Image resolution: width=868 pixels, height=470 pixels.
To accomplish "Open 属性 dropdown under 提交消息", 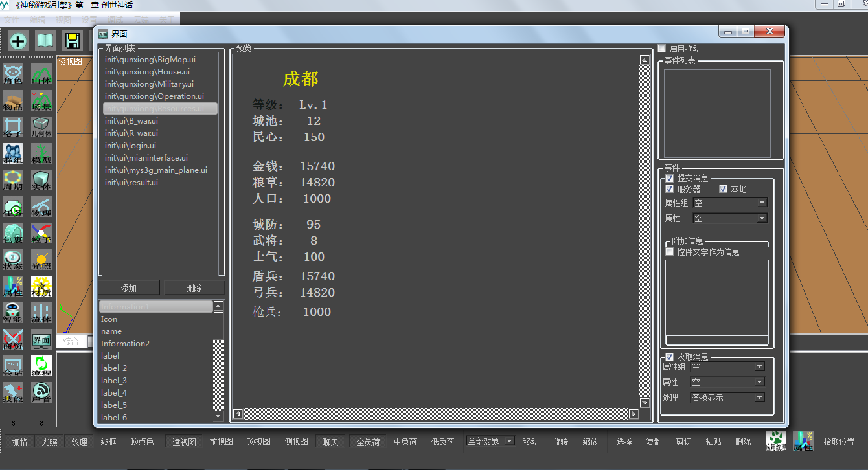I will 730,219.
